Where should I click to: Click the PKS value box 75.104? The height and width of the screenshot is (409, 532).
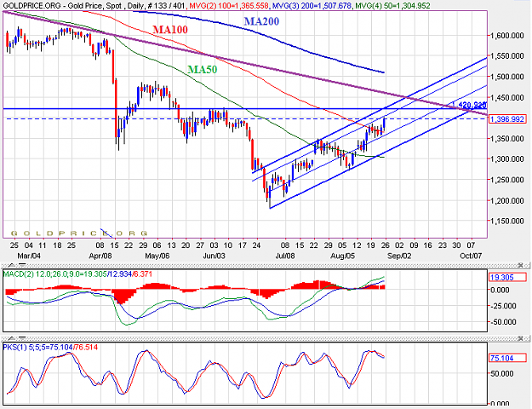coord(507,358)
